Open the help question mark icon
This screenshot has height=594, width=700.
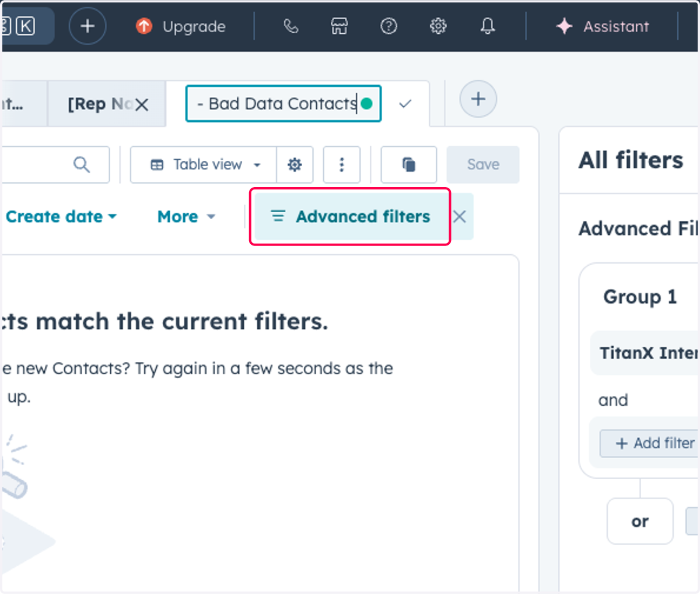[x=388, y=26]
